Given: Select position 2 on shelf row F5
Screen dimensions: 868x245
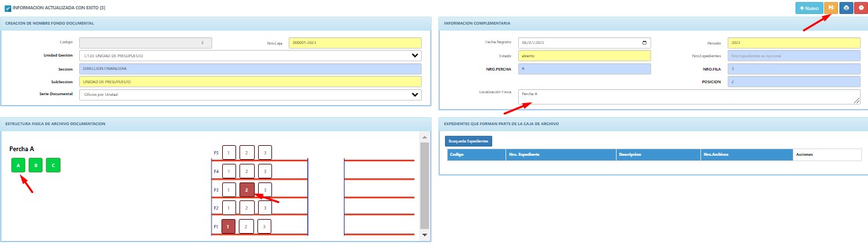Looking at the screenshot, I should 247,152.
